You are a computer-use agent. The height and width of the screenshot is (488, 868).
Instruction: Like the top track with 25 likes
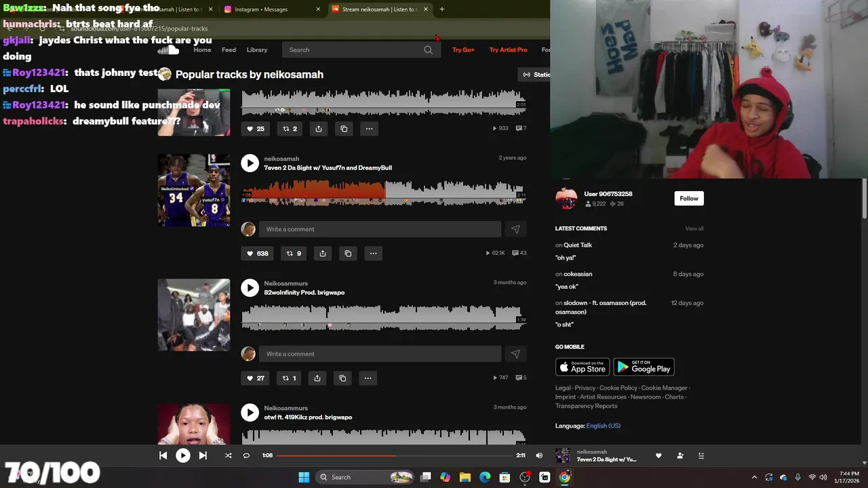tap(256, 129)
